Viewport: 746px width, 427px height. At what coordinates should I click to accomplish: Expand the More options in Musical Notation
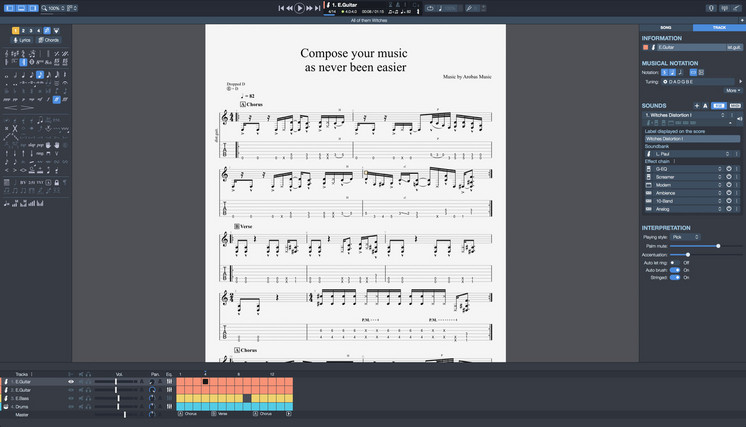point(733,90)
